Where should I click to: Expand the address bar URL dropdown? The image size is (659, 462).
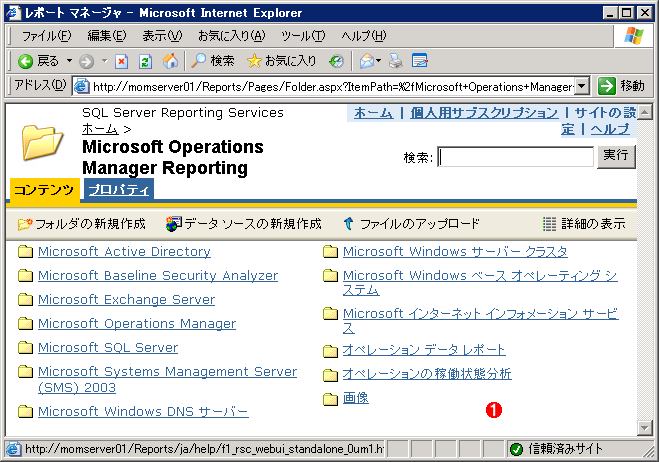tap(581, 86)
